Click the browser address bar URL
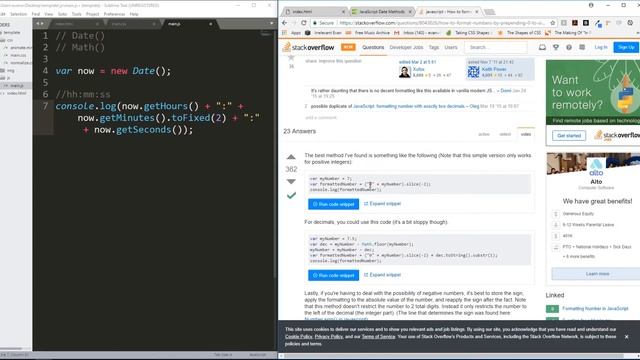Image resolution: width=640 pixels, height=360 pixels. [442, 23]
